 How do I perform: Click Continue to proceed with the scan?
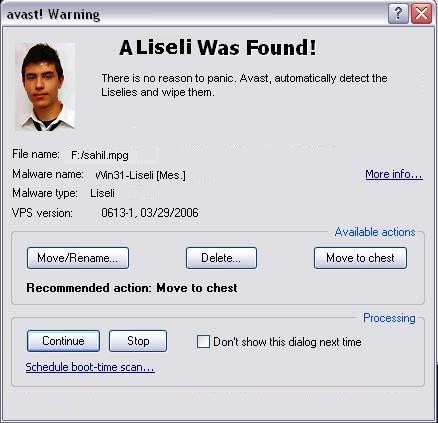pyautogui.click(x=63, y=341)
